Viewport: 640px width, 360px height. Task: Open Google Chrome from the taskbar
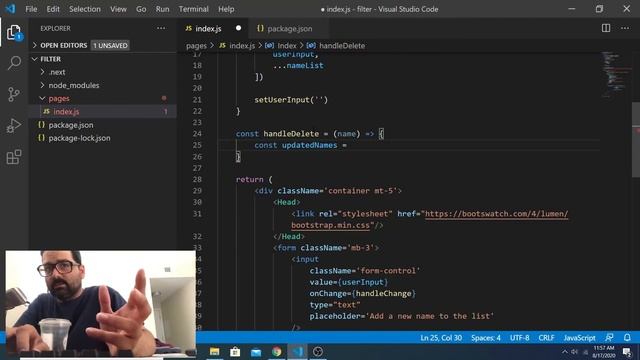277,351
